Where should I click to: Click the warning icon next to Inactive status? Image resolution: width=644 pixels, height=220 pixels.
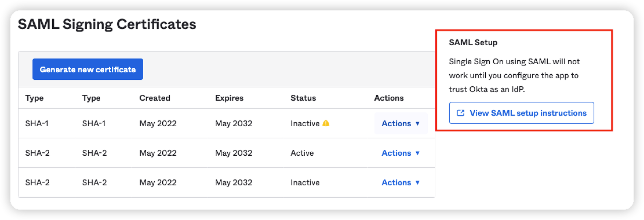click(326, 123)
